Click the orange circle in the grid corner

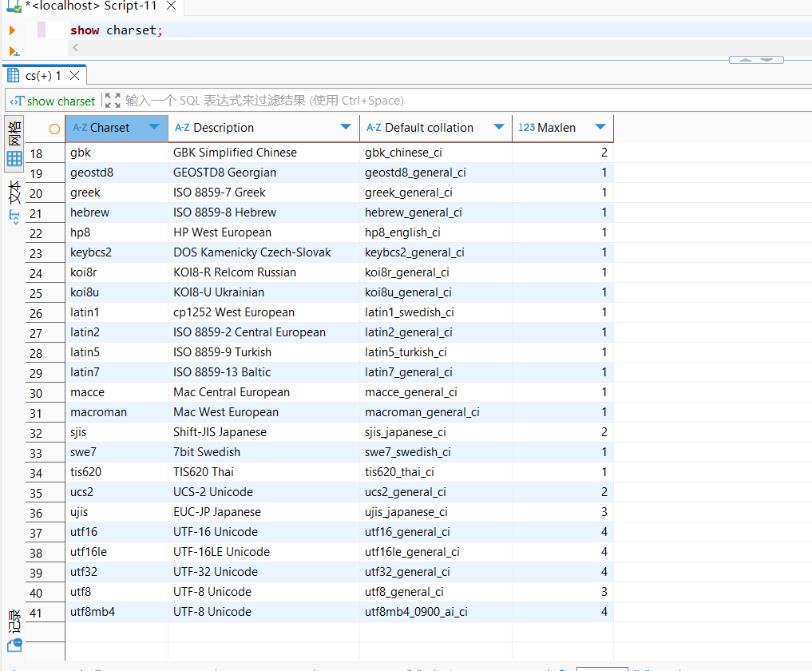click(x=54, y=129)
